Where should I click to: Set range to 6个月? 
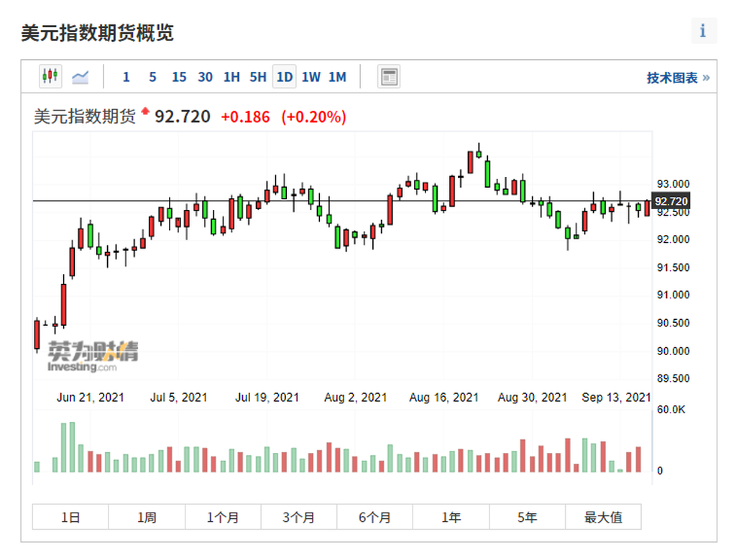(375, 518)
